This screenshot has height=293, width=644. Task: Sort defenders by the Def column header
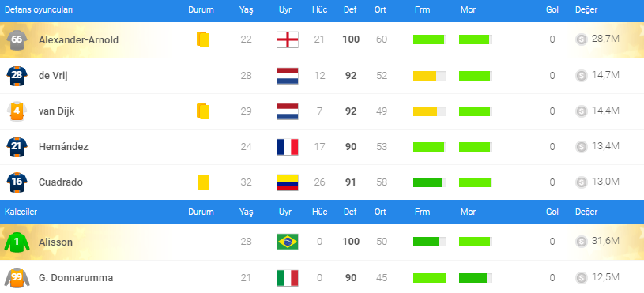350,9
